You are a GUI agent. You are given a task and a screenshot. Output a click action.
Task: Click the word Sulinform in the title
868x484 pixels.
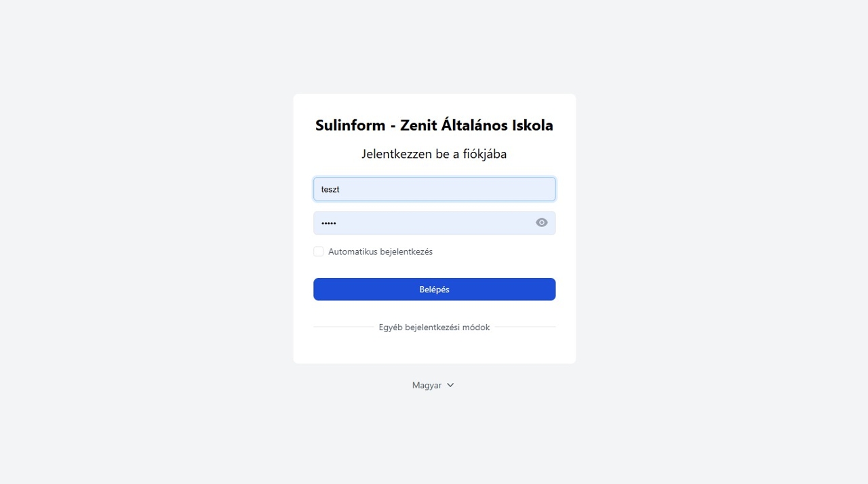pos(350,125)
